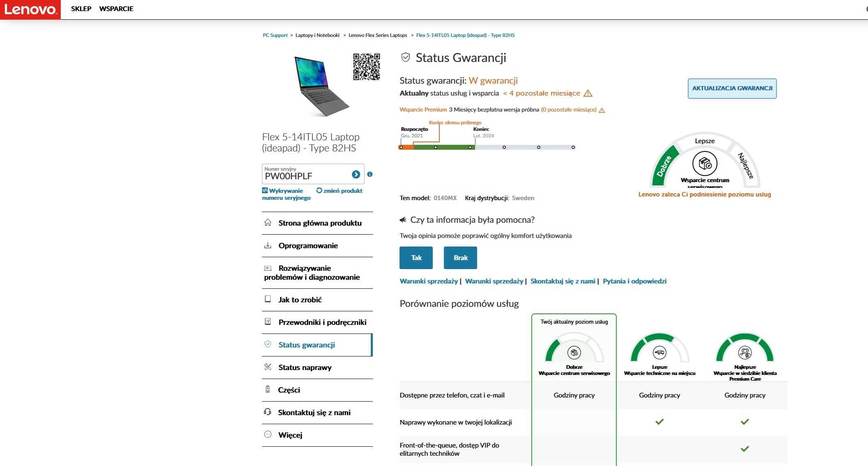Screen dimensions: 868x466
Task: Open first Warunki sprzedaży link
Action: click(x=429, y=281)
